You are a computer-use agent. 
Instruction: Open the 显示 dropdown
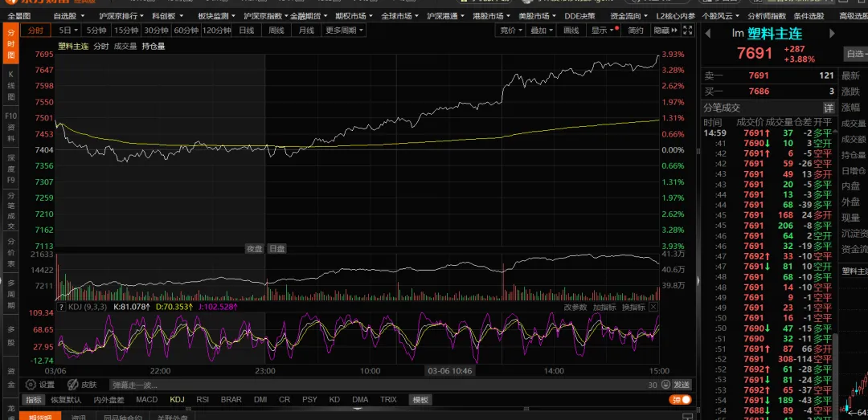602,31
